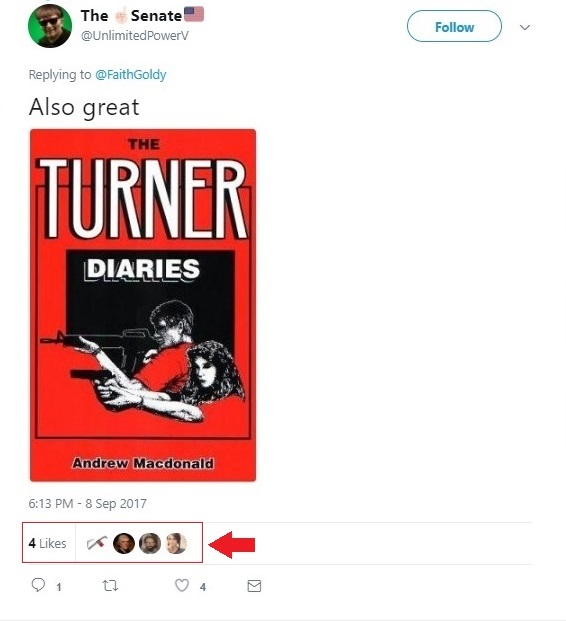Open @FaithGoldy profile link
The width and height of the screenshot is (566, 621).
pos(131,74)
